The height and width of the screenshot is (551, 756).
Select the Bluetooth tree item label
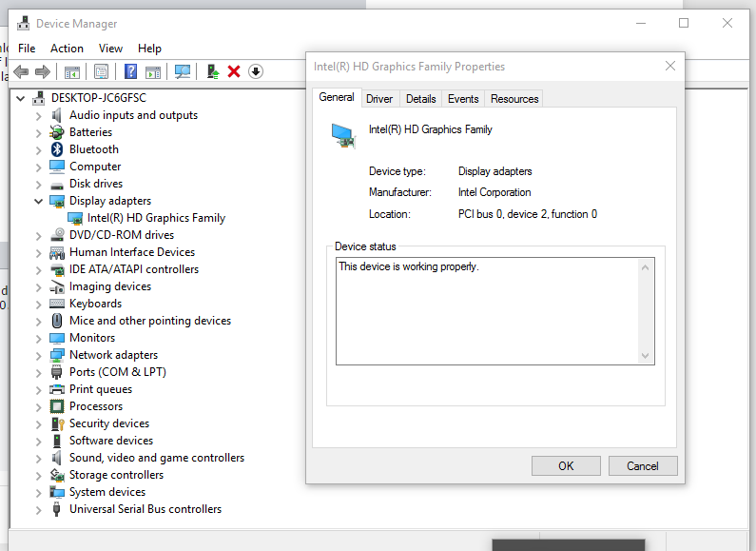[x=94, y=149]
